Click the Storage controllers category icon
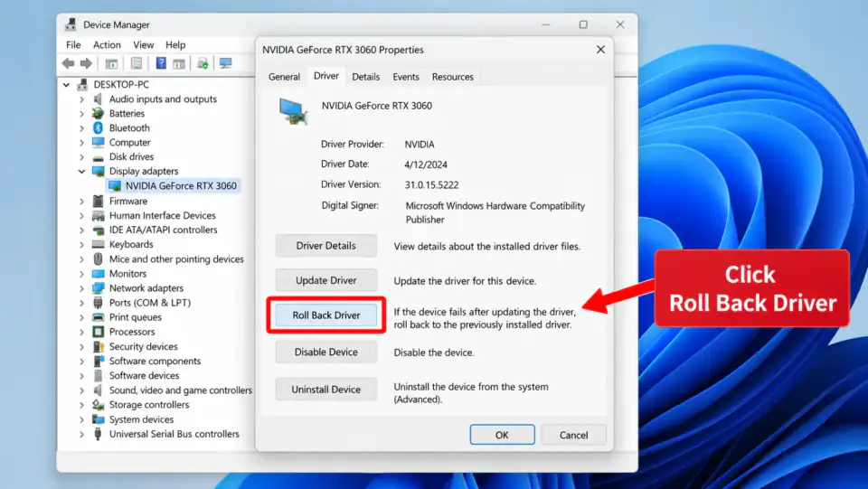 (98, 405)
